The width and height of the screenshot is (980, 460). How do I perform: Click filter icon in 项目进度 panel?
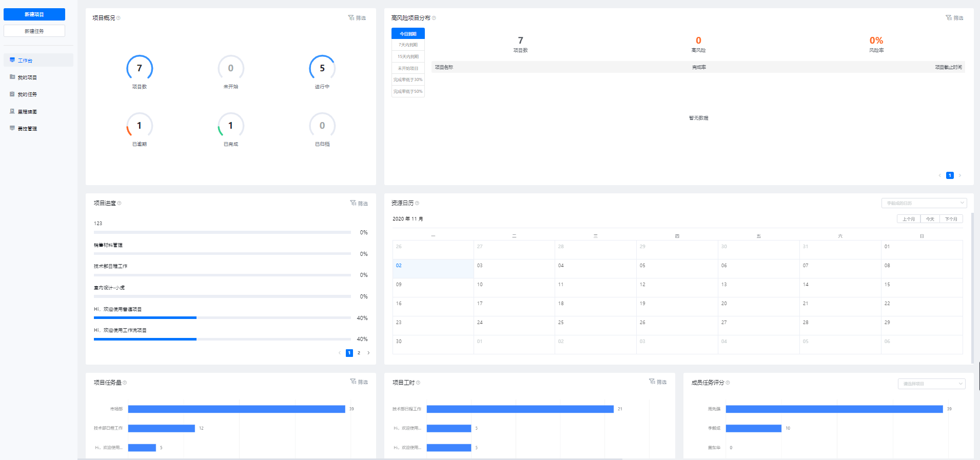[353, 203]
